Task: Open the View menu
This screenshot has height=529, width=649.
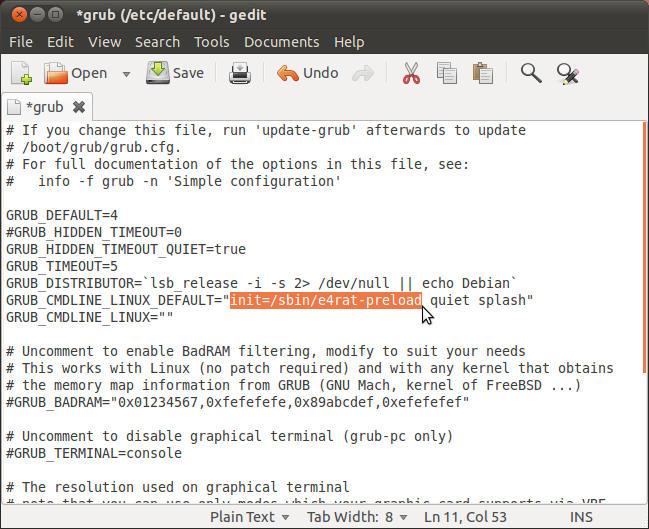Action: pyautogui.click(x=104, y=42)
